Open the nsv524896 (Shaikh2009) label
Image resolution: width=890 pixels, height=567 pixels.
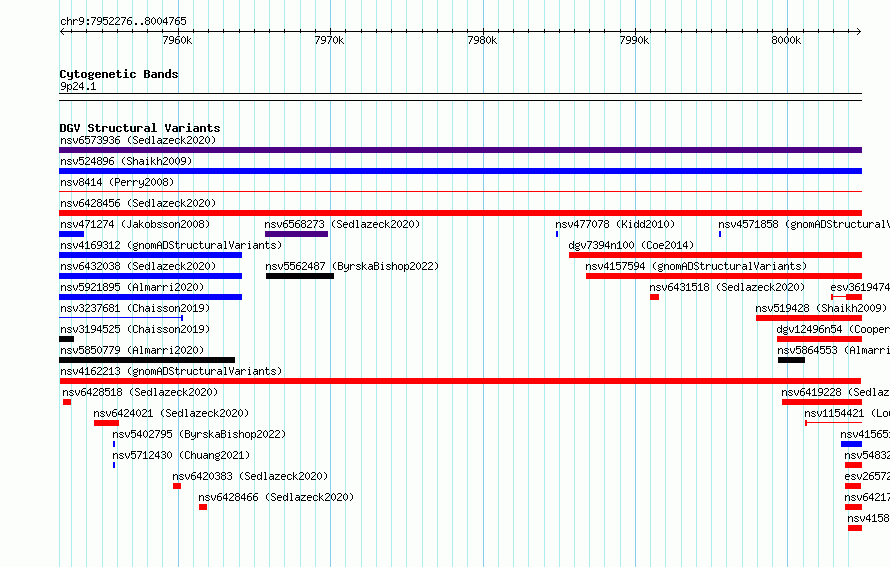pyautogui.click(x=126, y=161)
